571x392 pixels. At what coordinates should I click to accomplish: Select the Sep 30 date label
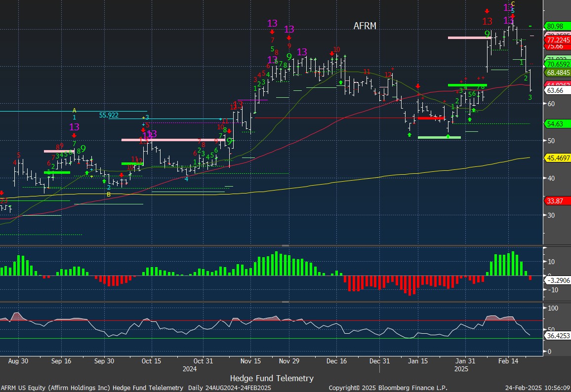105,361
